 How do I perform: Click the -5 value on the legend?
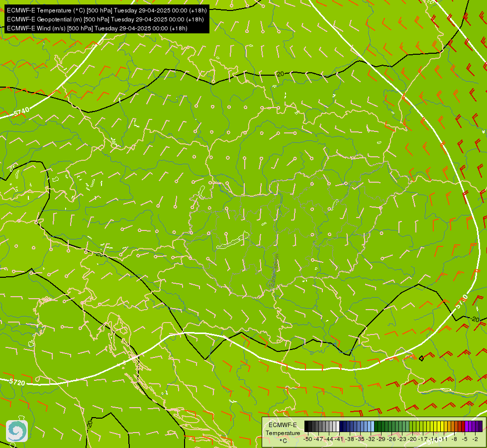coord(465,440)
